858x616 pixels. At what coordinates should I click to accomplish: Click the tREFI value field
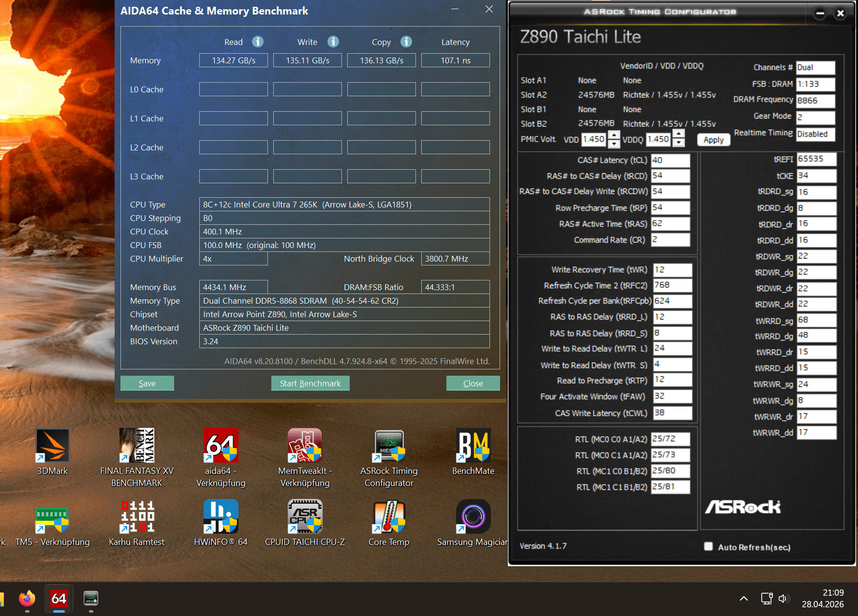(816, 159)
